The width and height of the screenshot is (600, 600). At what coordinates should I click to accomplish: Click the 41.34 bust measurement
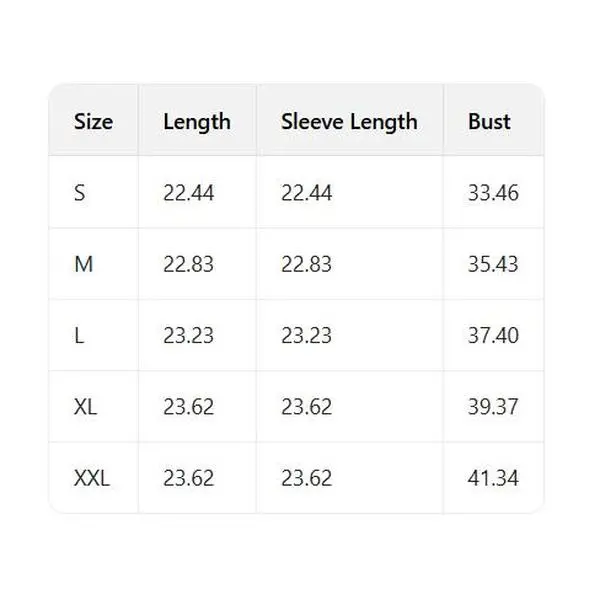pyautogui.click(x=493, y=478)
